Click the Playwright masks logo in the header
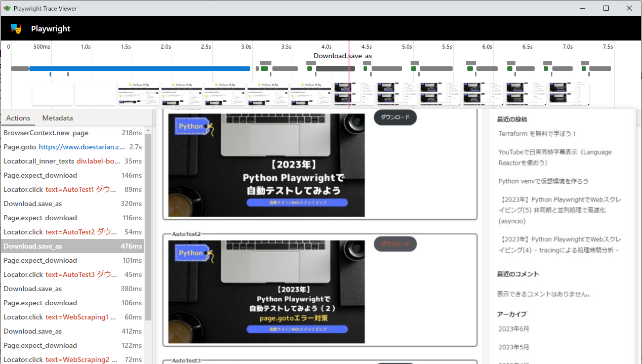The image size is (642, 364). point(16,28)
